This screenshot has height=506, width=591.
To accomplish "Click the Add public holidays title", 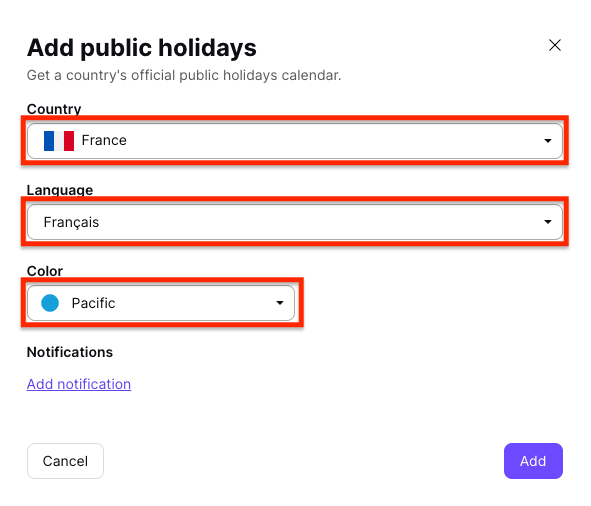I will (142, 48).
